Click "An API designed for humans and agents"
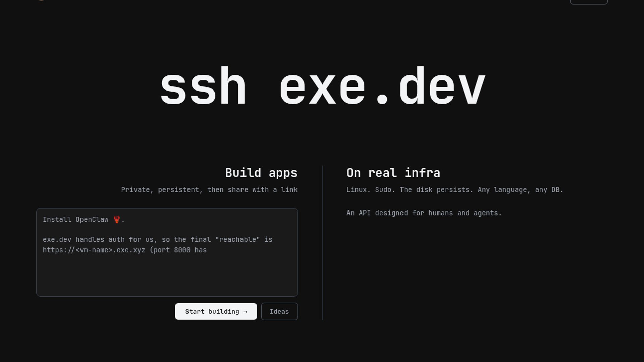 tap(424, 213)
